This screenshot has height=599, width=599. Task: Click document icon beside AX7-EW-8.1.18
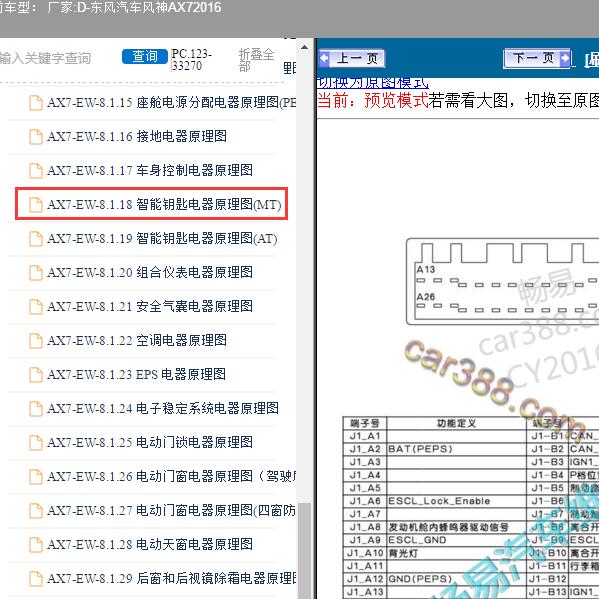click(x=36, y=205)
